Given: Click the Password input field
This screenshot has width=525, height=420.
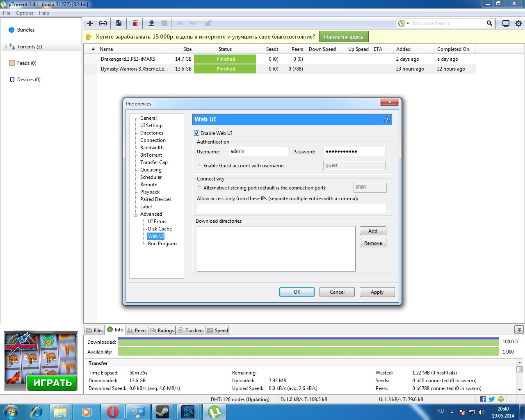Looking at the screenshot, I should 354,151.
